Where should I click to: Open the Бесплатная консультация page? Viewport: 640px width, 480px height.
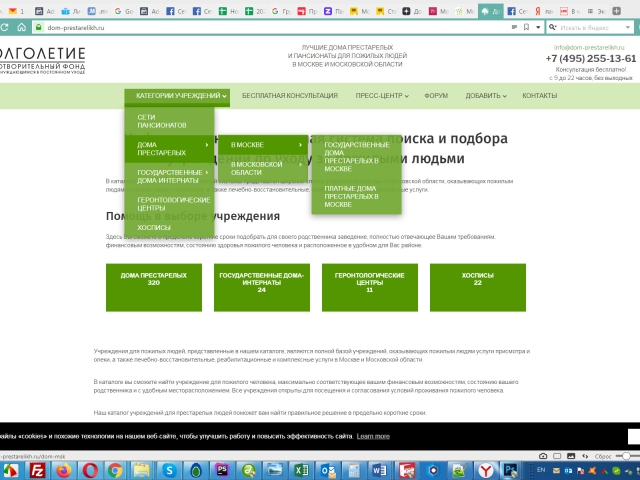[289, 96]
